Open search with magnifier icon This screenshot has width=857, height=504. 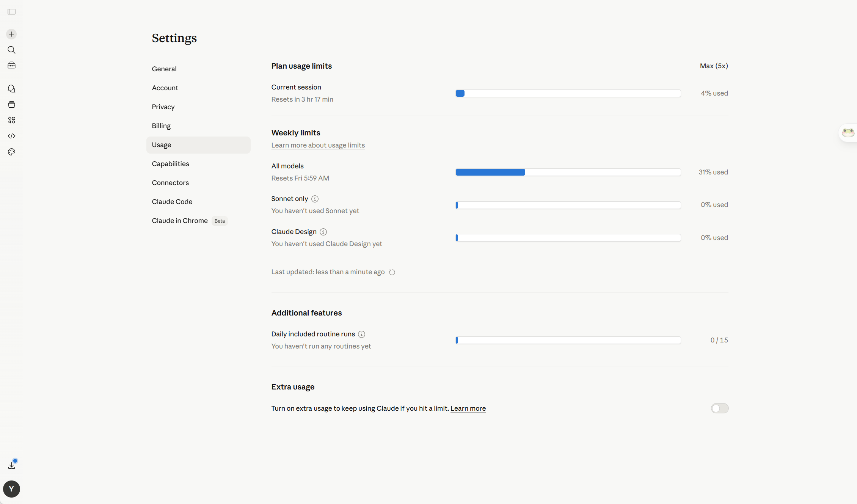(x=11, y=50)
